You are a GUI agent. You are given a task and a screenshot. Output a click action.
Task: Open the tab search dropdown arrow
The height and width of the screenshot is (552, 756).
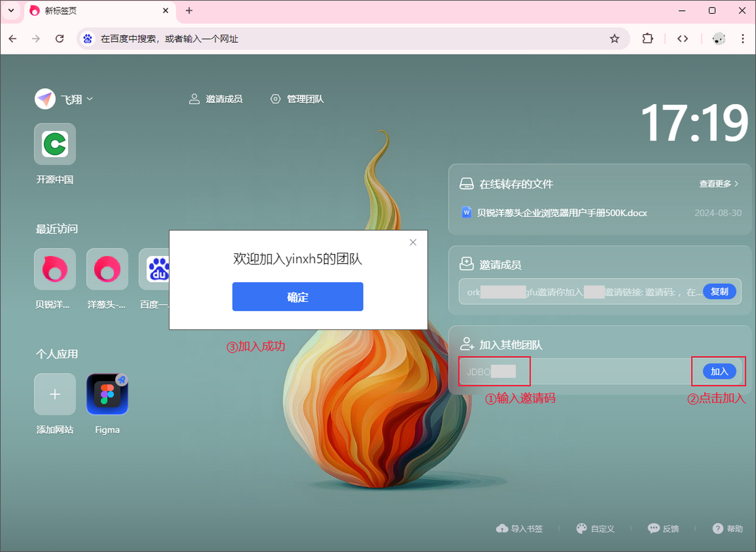tap(11, 11)
